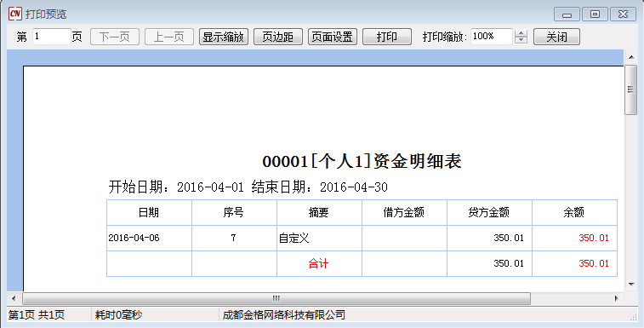Screen dimensions: 644x328
Task: Click the red 350.01 balance in 合计 row
Action: tap(594, 263)
